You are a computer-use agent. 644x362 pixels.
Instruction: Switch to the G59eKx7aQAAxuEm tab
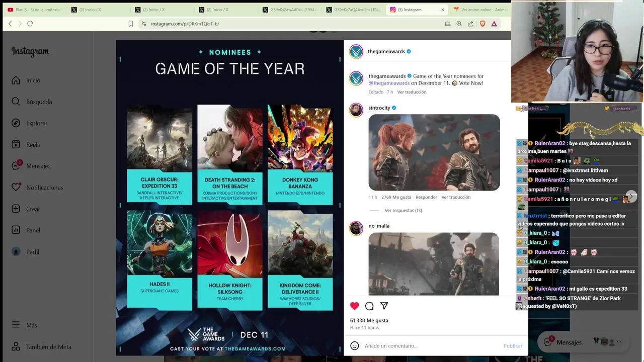coord(353,10)
